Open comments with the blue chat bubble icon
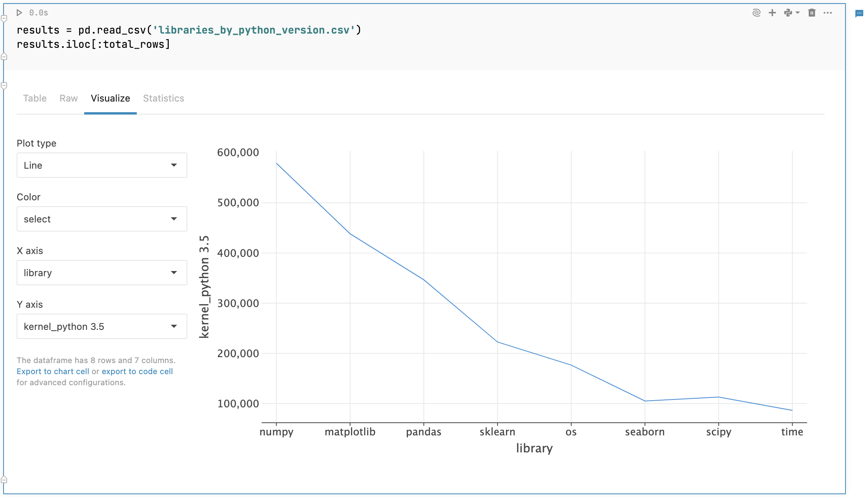 coord(860,14)
